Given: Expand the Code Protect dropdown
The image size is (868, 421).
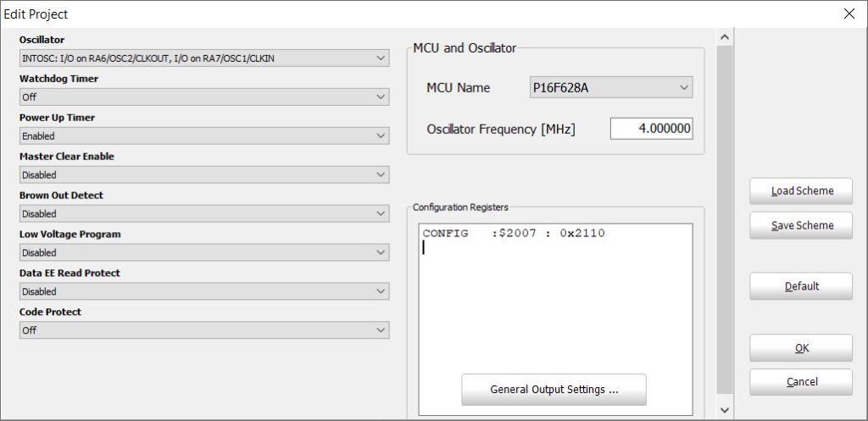Looking at the screenshot, I should tap(203, 331).
